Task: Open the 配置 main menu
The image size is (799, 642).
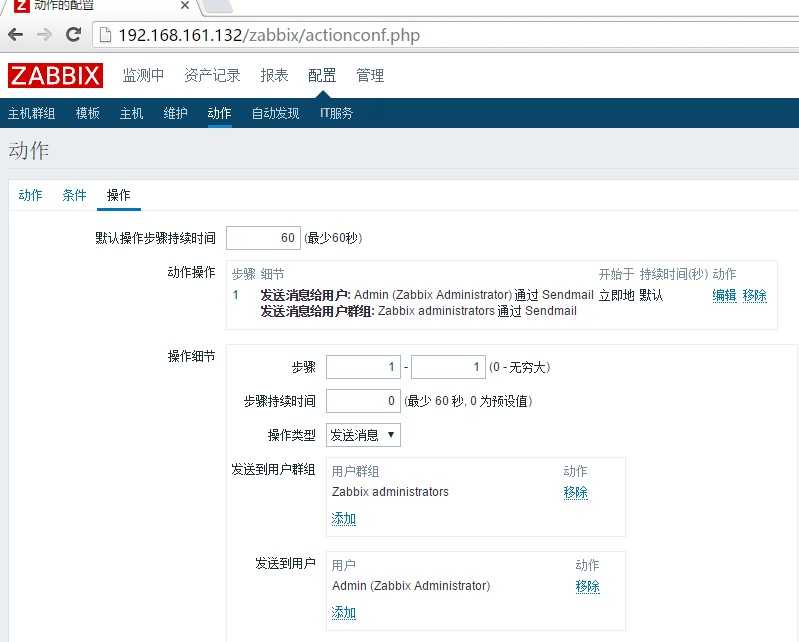Action: (x=322, y=75)
